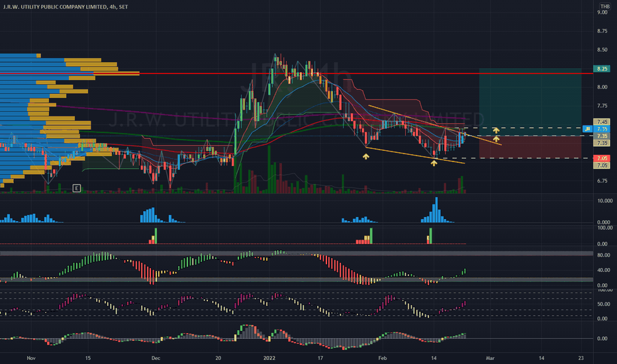Click the 50.00 oscillator scale value
Image resolution: width=617 pixels, height=364 pixels.
point(603,304)
